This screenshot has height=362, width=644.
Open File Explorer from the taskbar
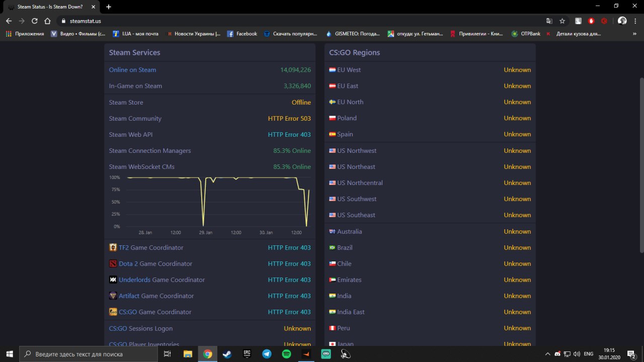coord(188,354)
